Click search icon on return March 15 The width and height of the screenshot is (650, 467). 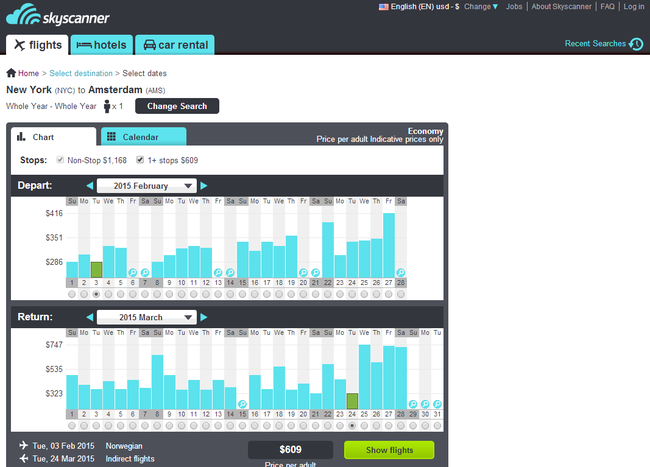pyautogui.click(x=243, y=403)
